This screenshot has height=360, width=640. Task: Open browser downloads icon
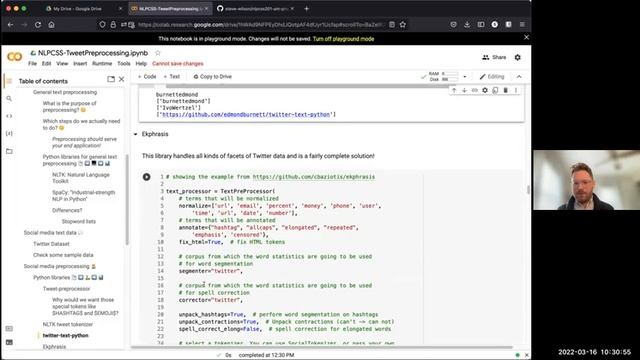coord(467,24)
